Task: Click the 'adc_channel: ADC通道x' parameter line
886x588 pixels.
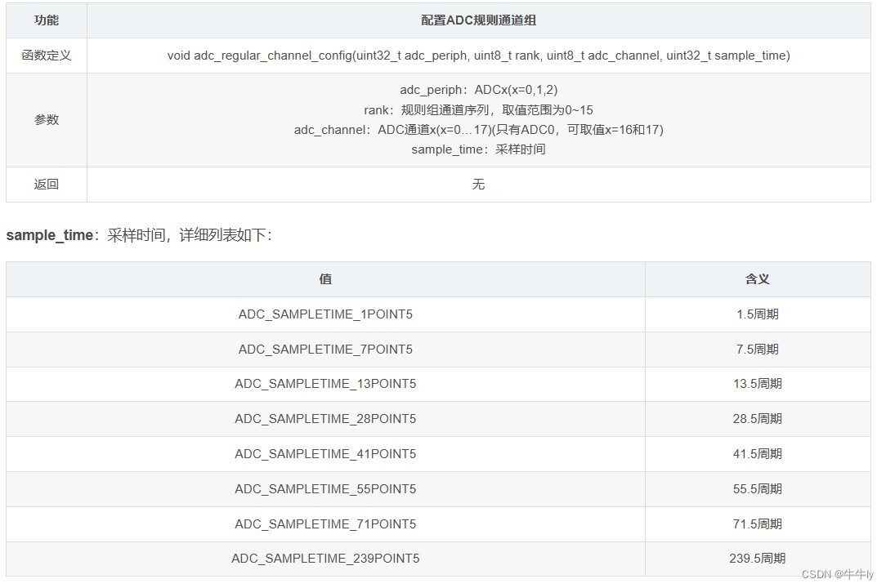Action: point(478,130)
